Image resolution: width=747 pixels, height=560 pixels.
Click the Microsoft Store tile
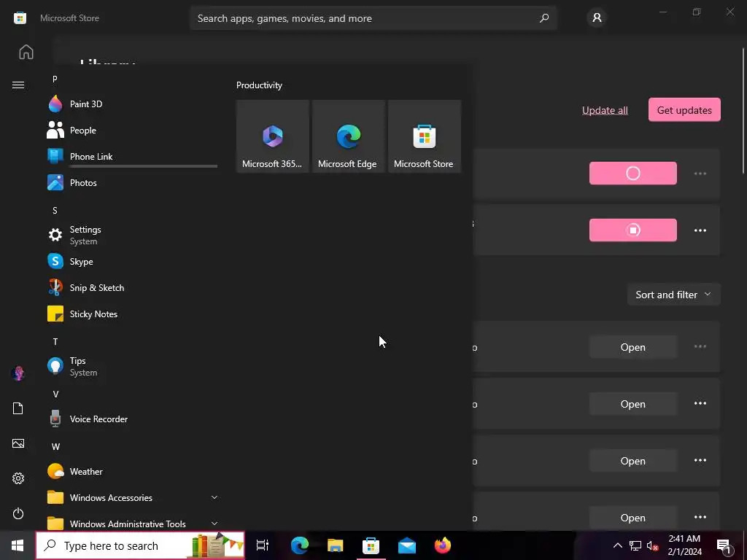click(425, 136)
